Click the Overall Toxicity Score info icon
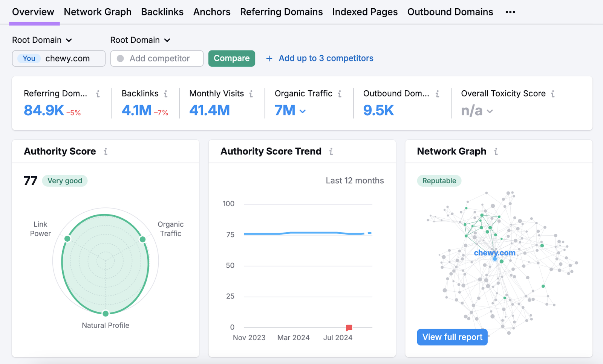This screenshot has width=603, height=364. coord(553,93)
